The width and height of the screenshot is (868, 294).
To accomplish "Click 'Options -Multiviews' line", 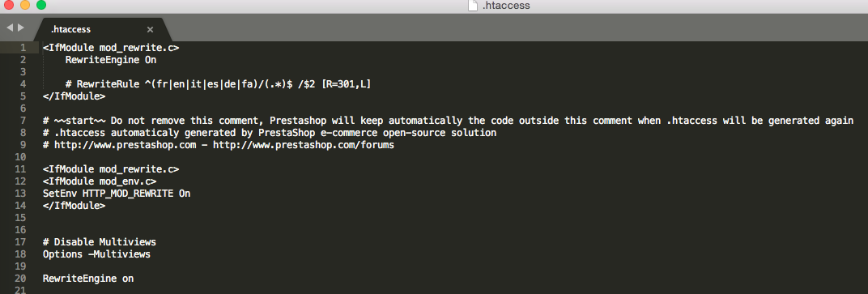I will point(96,254).
